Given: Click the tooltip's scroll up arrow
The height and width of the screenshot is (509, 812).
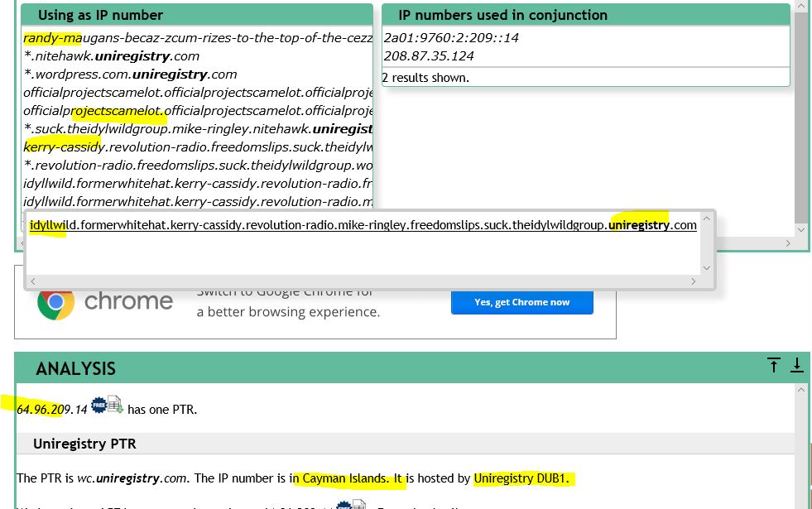Looking at the screenshot, I should click(x=706, y=219).
